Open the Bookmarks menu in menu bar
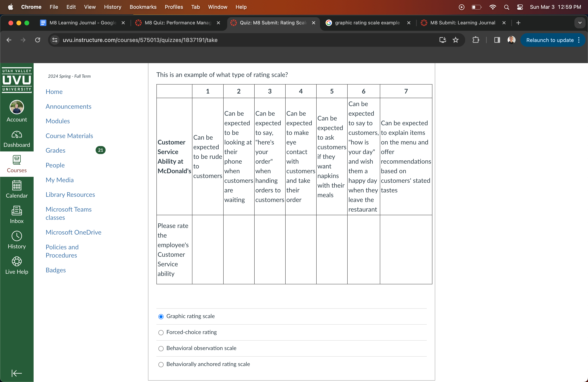The height and width of the screenshot is (382, 588). 143,7
